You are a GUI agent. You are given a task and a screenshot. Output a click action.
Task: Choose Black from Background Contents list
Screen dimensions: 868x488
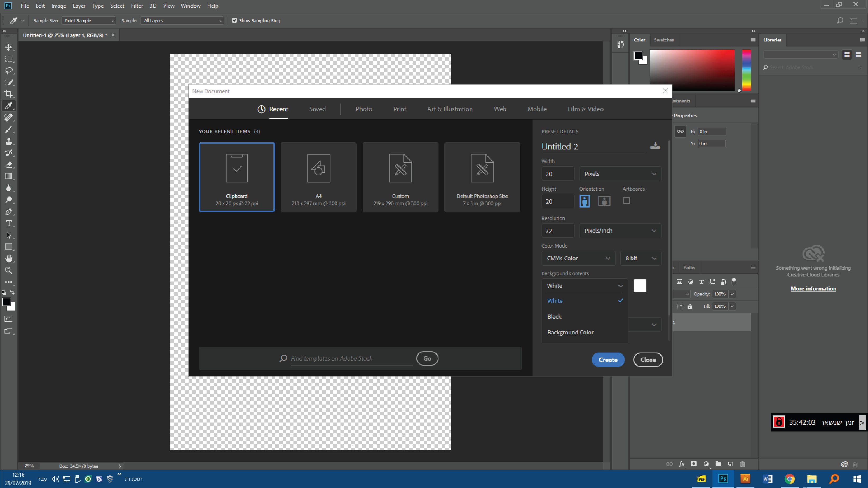pos(554,317)
